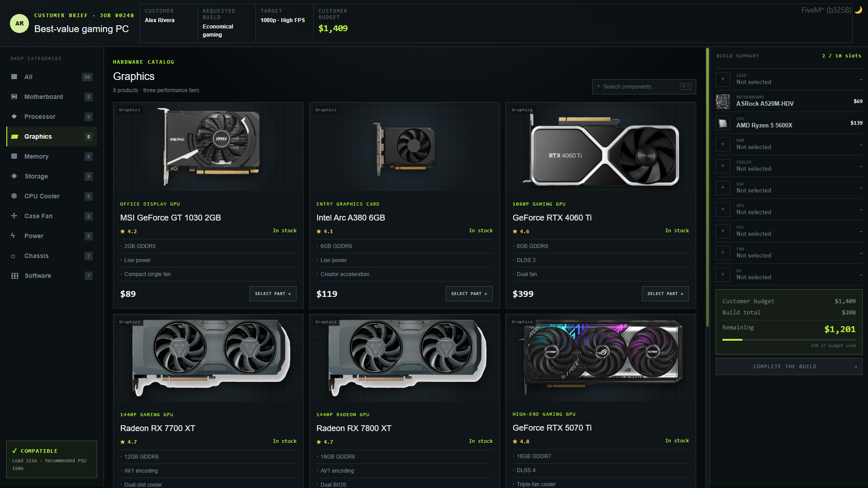The height and width of the screenshot is (488, 868).
Task: Open the CPU Cooler category icon
Action: coord(14,196)
